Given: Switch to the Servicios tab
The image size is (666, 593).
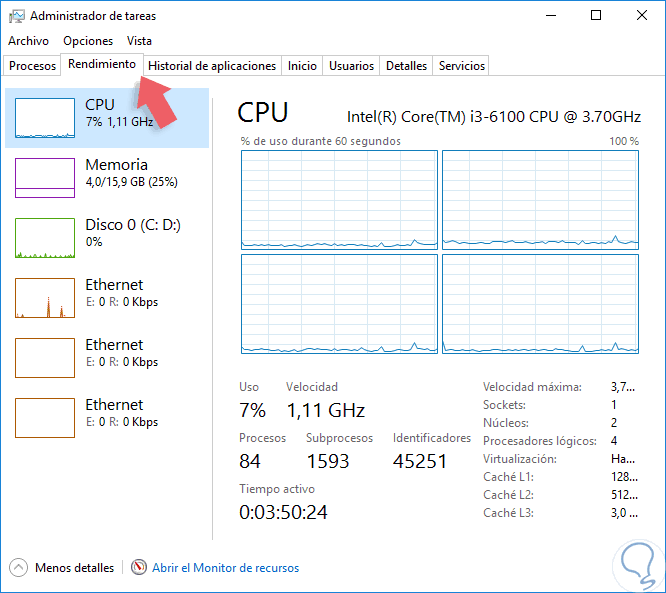Looking at the screenshot, I should 462,66.
